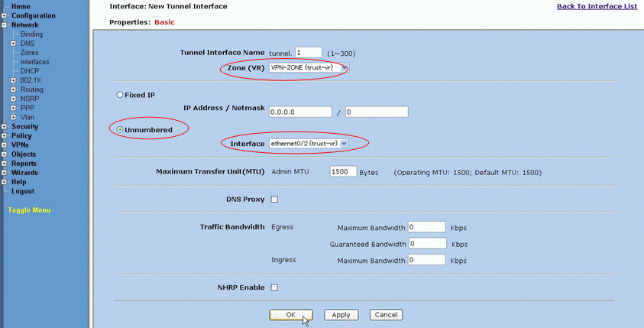Click the Toggle Menu link
Viewport: 644px width, 328px height.
pyautogui.click(x=29, y=210)
